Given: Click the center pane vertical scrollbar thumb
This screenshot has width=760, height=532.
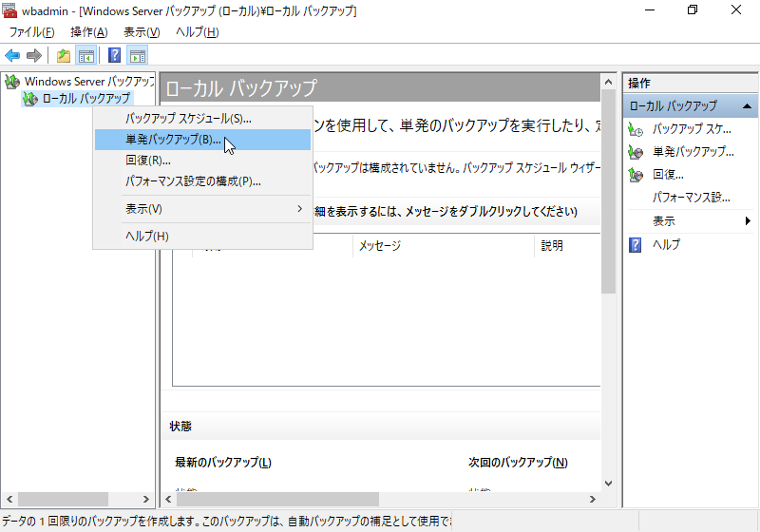Looking at the screenshot, I should [608, 191].
